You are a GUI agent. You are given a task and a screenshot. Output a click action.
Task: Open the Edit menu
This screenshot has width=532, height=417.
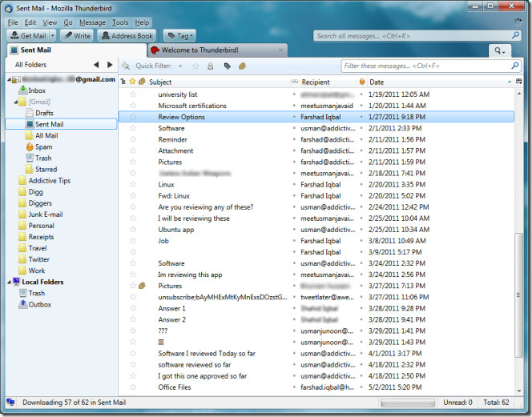pyautogui.click(x=30, y=22)
